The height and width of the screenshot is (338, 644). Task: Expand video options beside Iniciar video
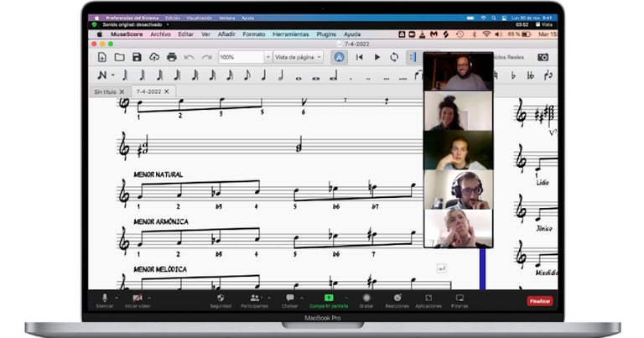[149, 298]
